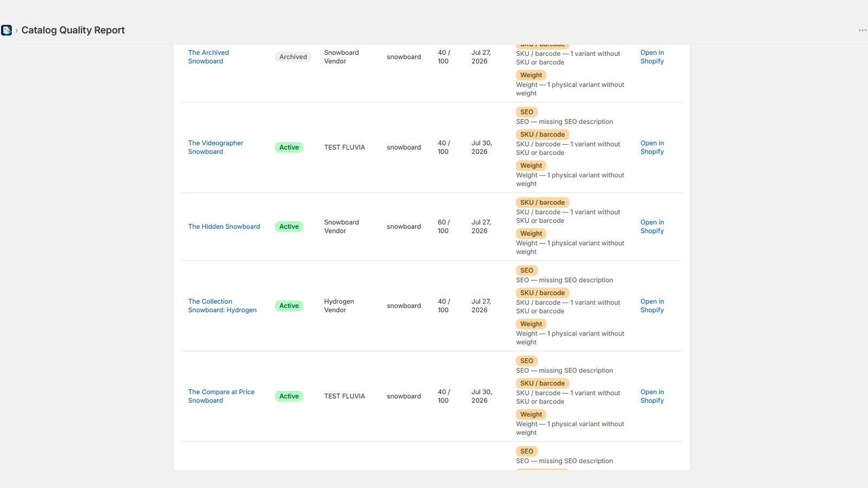The image size is (868, 488).
Task: Open The Compare at Price Snowboard link
Action: [x=221, y=396]
